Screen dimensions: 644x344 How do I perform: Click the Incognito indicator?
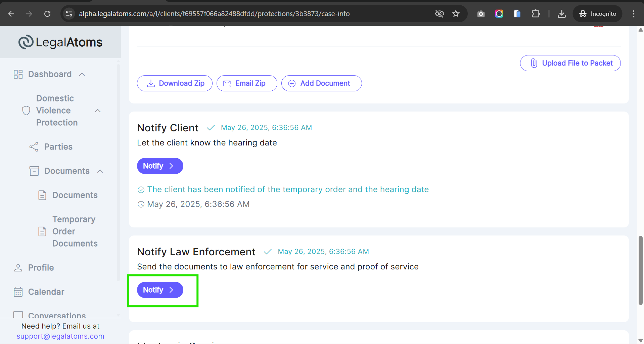tap(597, 14)
